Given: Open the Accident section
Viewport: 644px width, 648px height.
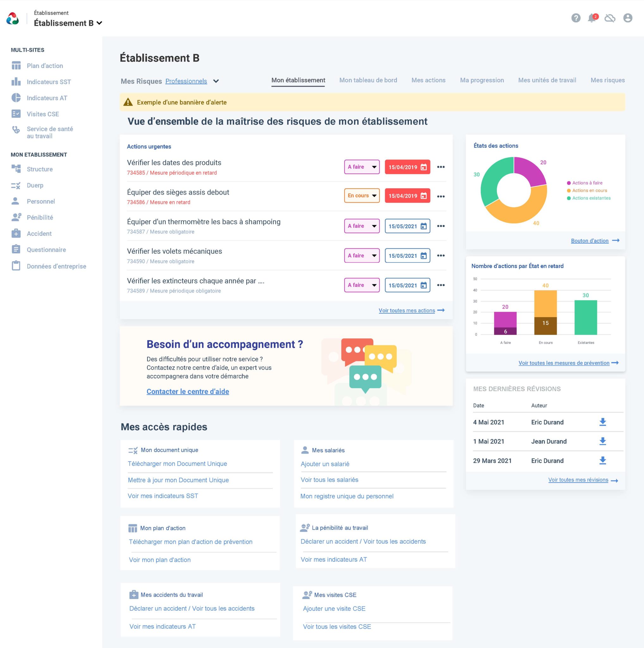Looking at the screenshot, I should click(39, 234).
